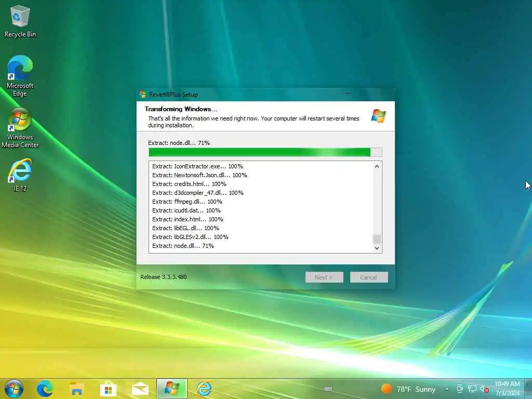Open the Meet Now tray icon
The image size is (532, 399).
point(460,389)
